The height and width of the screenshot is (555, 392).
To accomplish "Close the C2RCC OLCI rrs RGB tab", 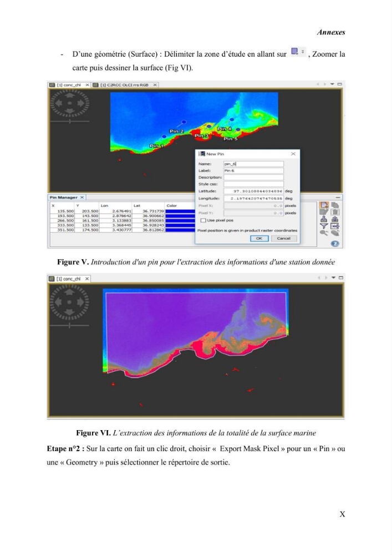I will [155, 85].
